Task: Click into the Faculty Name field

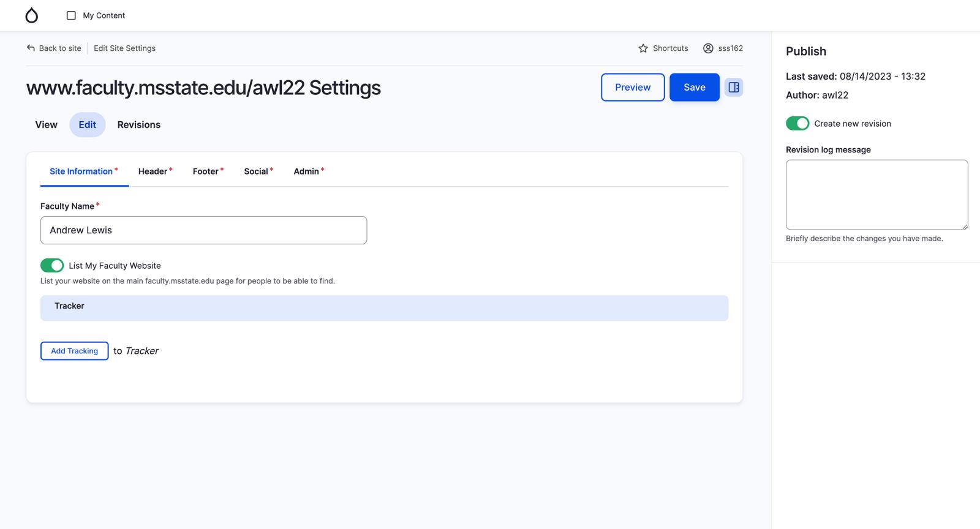Action: [x=203, y=230]
